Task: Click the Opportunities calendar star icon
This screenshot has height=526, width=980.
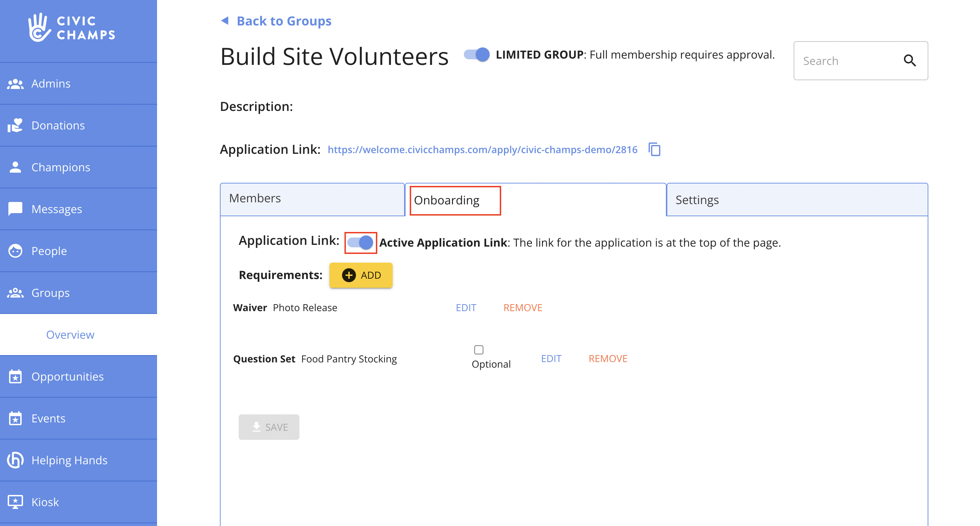Action: tap(15, 376)
